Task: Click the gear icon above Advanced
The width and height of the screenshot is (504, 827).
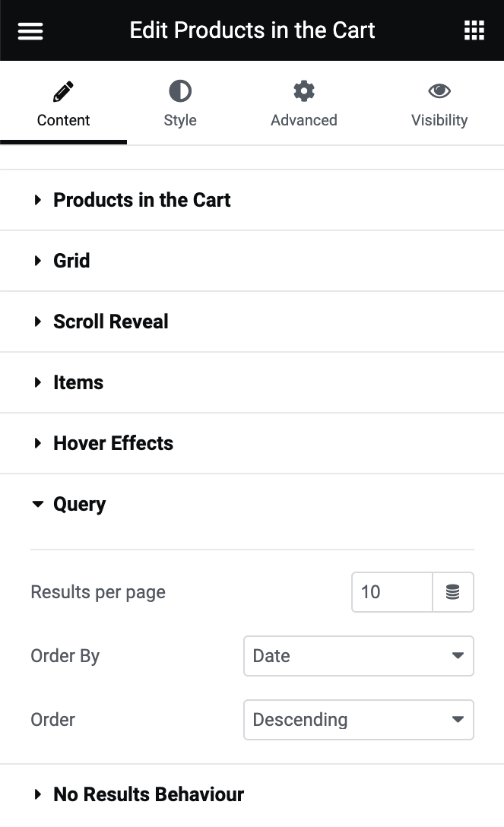Action: click(x=303, y=90)
